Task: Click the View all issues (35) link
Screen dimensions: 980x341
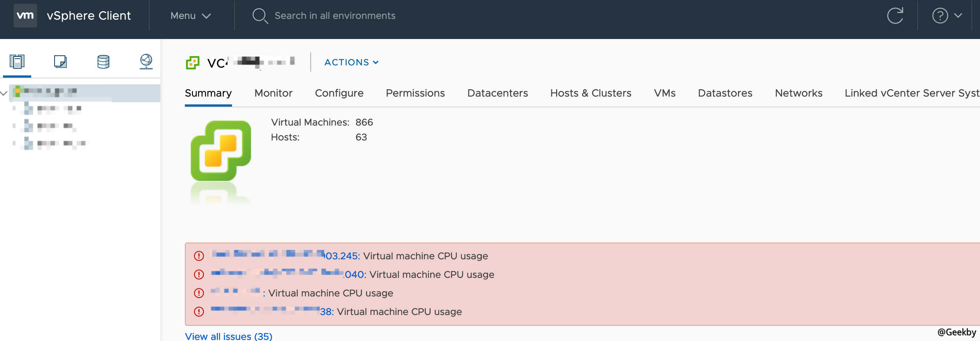Action: 228,336
